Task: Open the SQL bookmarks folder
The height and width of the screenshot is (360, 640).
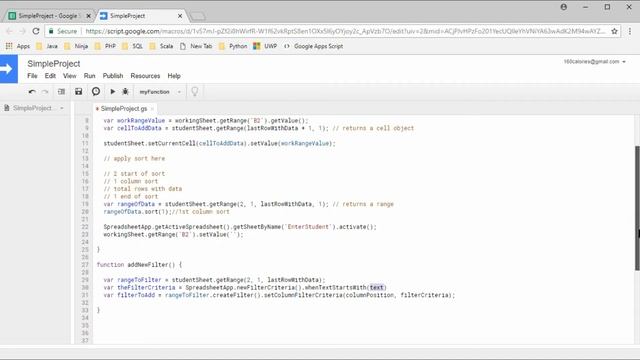Action: tap(132, 46)
